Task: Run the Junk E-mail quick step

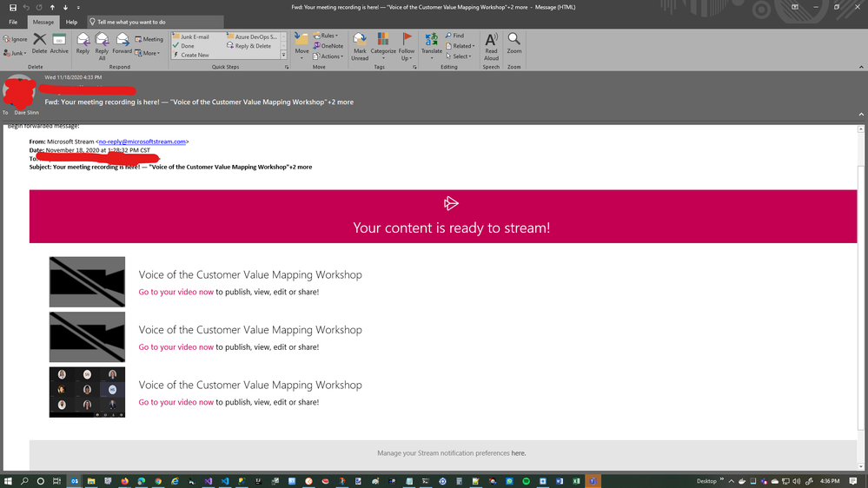Action: [191, 36]
